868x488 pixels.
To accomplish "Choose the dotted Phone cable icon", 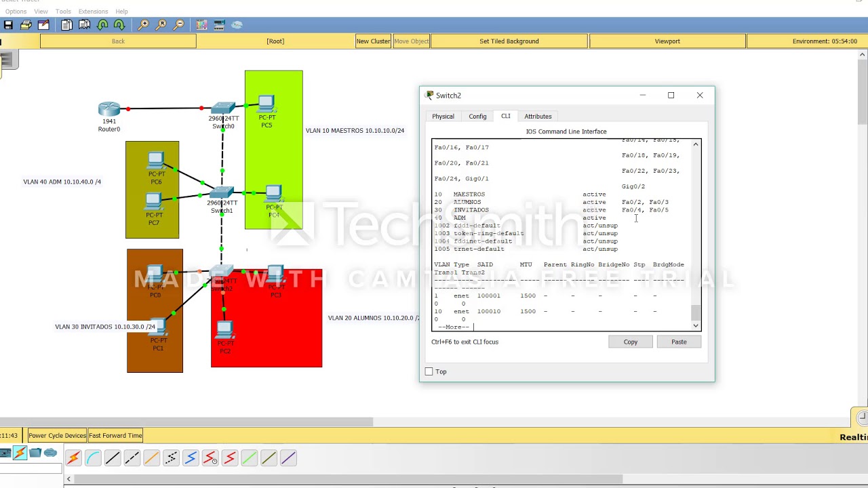I will 171,458.
